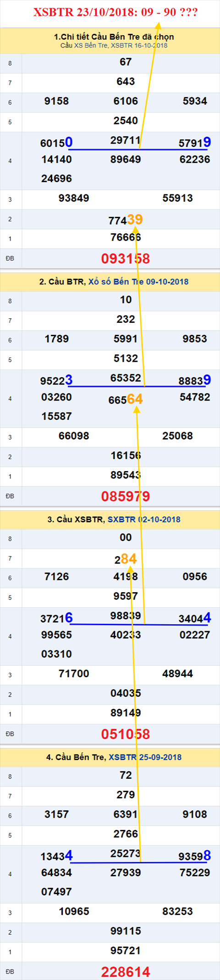This screenshot has height=980, width=220.
Task: Click the special prize number 093158
Action: point(126,259)
